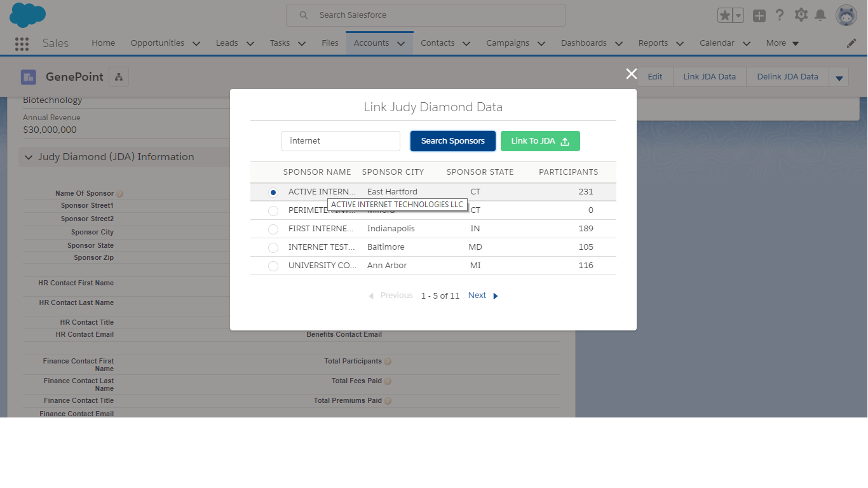Open the More navigation dropdown
Screen dimensions: 868x488
[782, 43]
